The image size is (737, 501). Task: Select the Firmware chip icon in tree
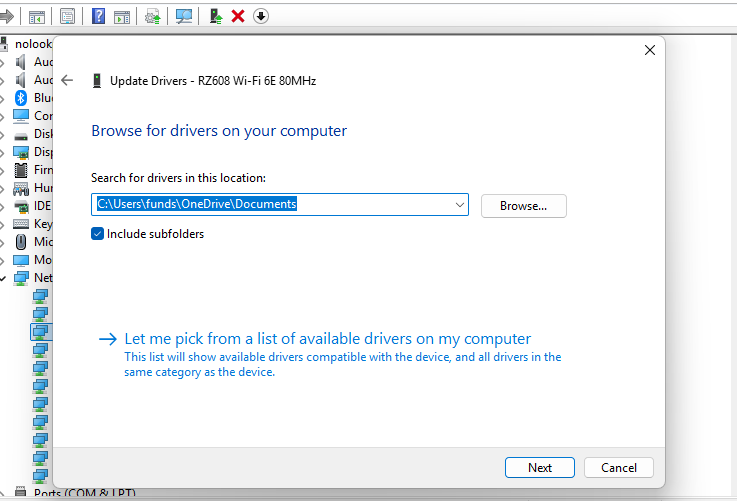[x=21, y=170]
